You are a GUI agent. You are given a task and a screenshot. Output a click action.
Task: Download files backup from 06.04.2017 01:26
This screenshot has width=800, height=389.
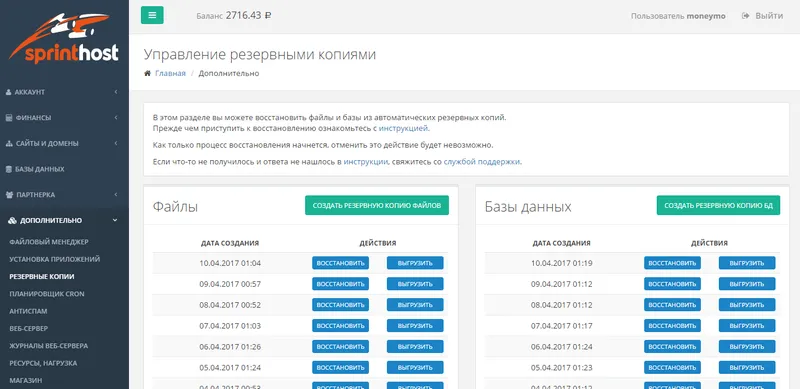(x=415, y=347)
